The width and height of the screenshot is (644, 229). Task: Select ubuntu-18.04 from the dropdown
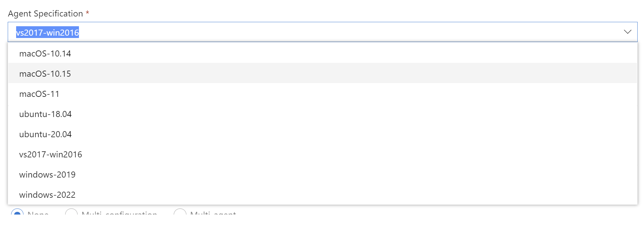[x=323, y=114]
